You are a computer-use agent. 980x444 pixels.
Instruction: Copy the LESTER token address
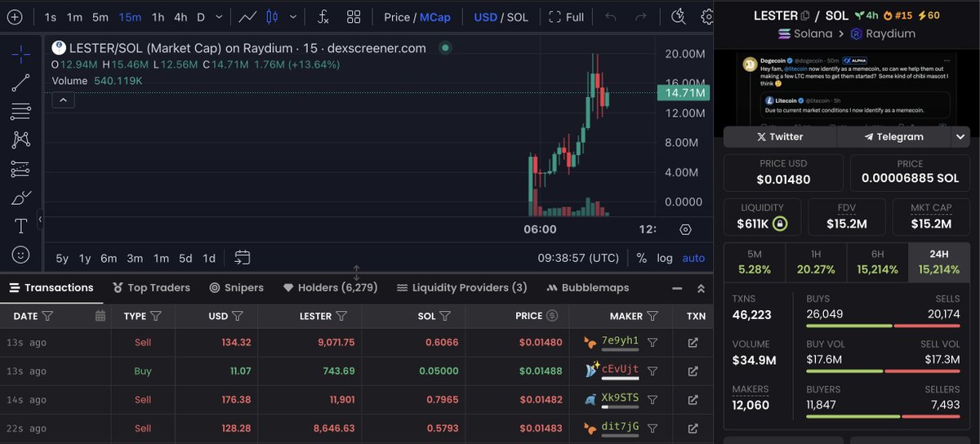(x=805, y=16)
